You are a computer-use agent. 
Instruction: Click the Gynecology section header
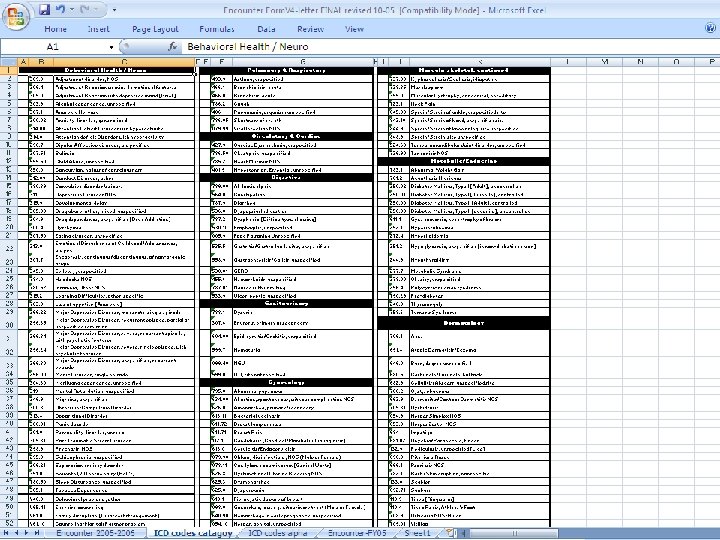pyautogui.click(x=286, y=382)
